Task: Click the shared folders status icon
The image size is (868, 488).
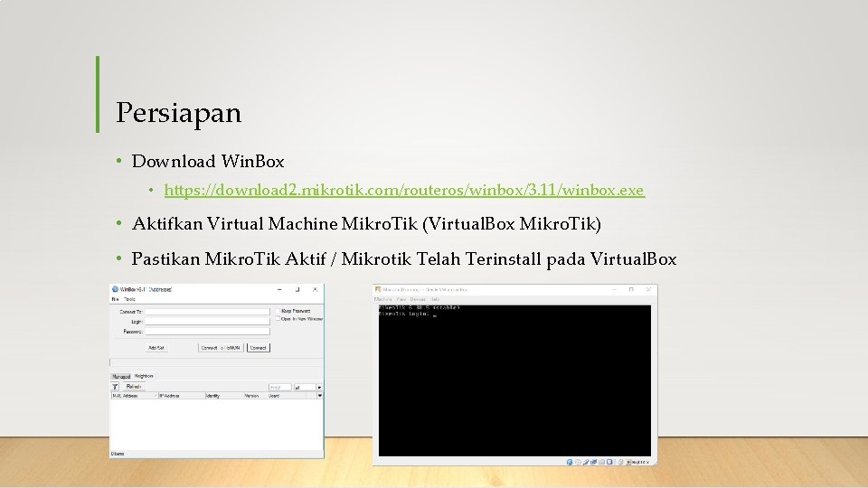Action: pyautogui.click(x=602, y=462)
